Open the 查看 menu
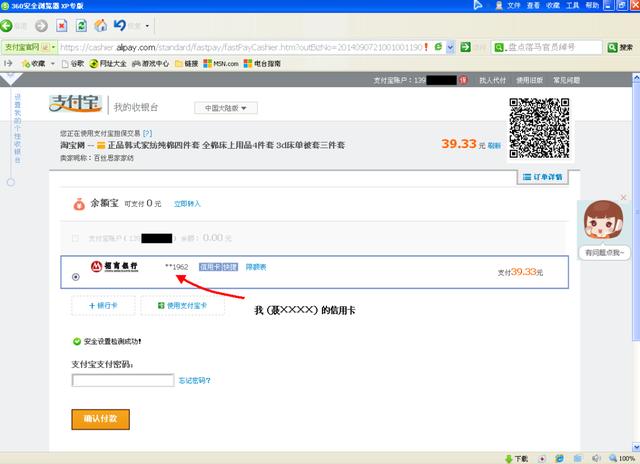This screenshot has height=464, width=640. [533, 5]
